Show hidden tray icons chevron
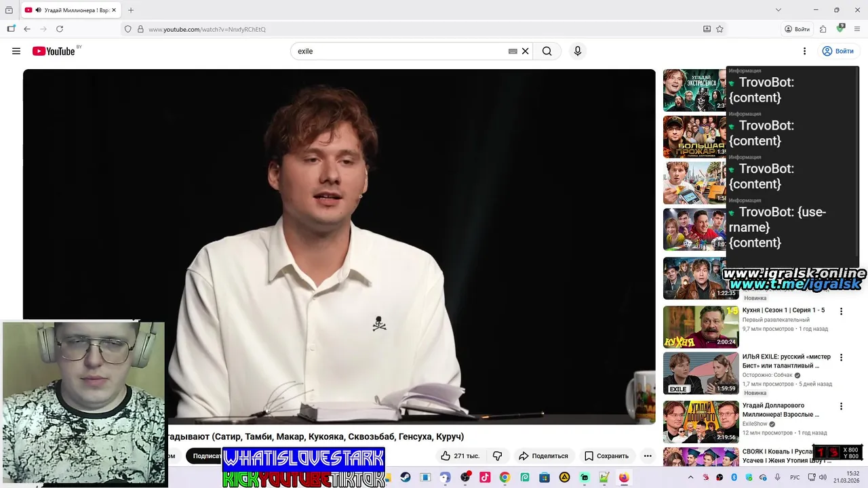 (x=690, y=477)
